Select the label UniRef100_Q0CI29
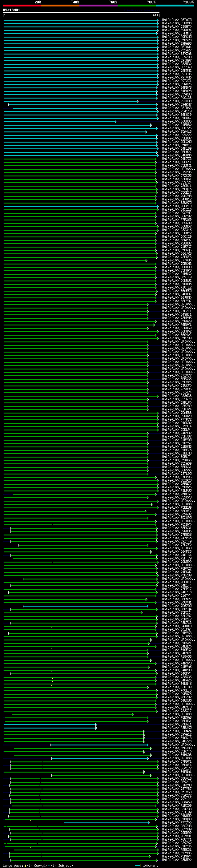The image size is (197, 868). 177,236
